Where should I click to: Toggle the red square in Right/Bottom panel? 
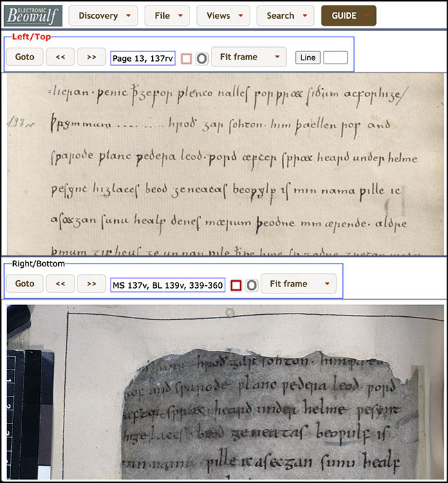point(236,285)
